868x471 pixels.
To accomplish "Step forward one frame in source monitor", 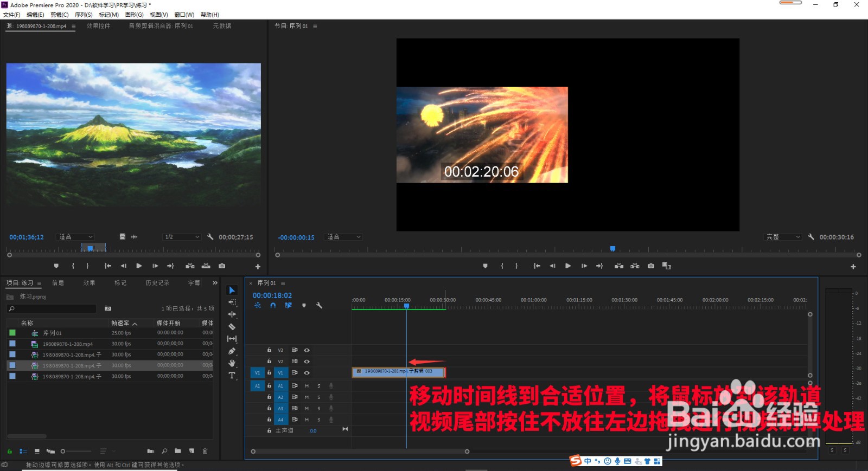I will pos(155,266).
